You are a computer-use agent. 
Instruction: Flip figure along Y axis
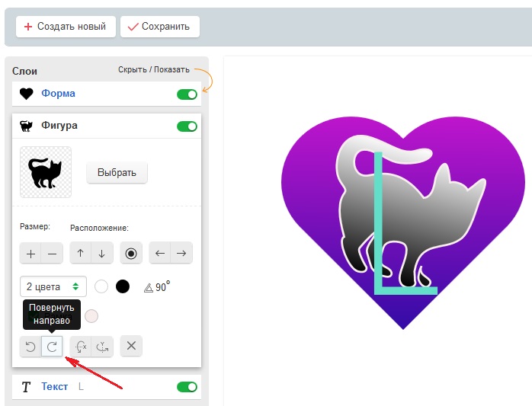pyautogui.click(x=102, y=347)
